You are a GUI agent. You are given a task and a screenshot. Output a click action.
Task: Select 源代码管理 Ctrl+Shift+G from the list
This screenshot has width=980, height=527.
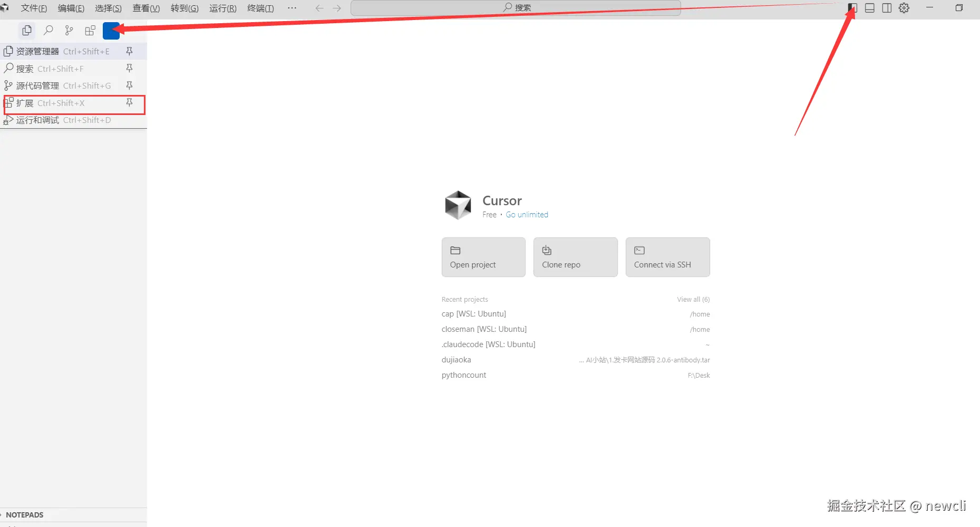[x=73, y=85]
